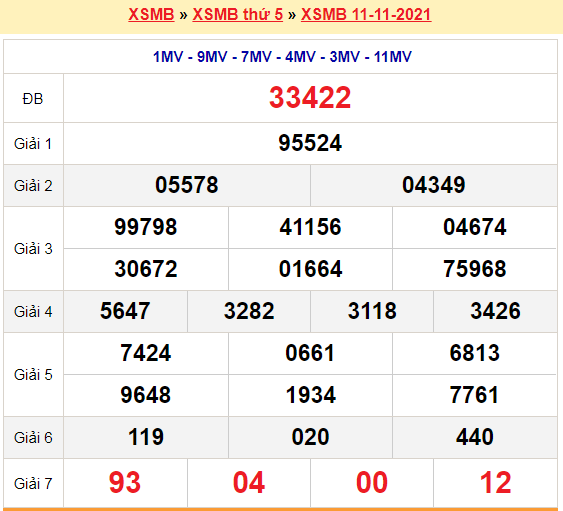Select Giải 7 red number 12
563x511 pixels.
point(495,483)
